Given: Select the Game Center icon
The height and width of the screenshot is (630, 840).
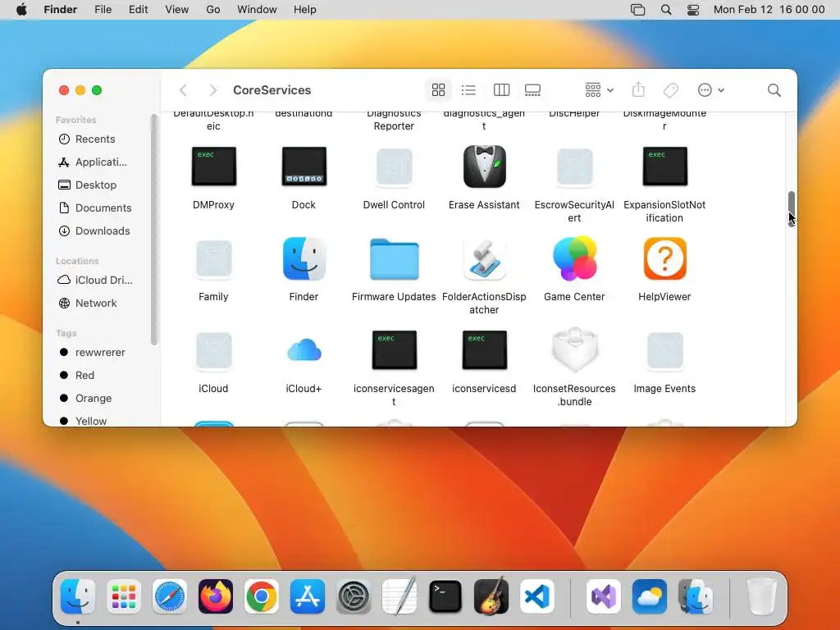Looking at the screenshot, I should 574,258.
